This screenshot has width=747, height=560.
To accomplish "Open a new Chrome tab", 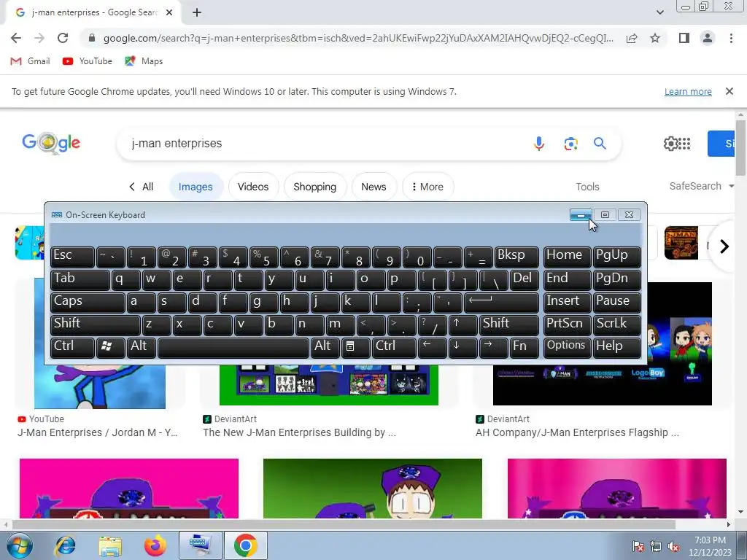I will click(197, 12).
